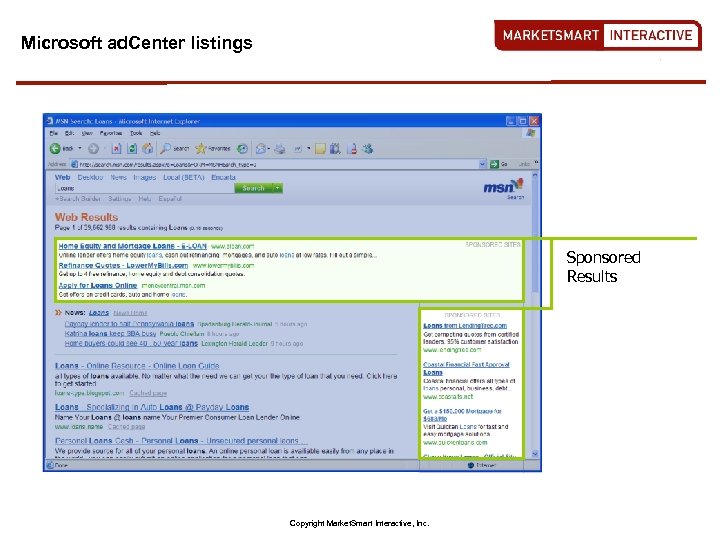Open the View menu

coord(87,133)
